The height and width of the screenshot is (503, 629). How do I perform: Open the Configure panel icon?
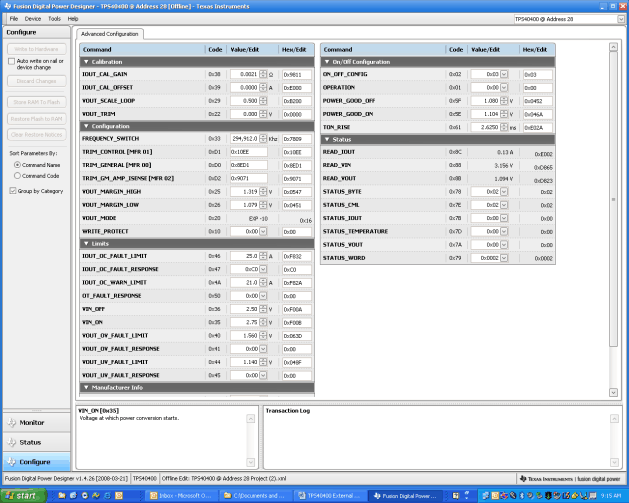(x=12, y=462)
